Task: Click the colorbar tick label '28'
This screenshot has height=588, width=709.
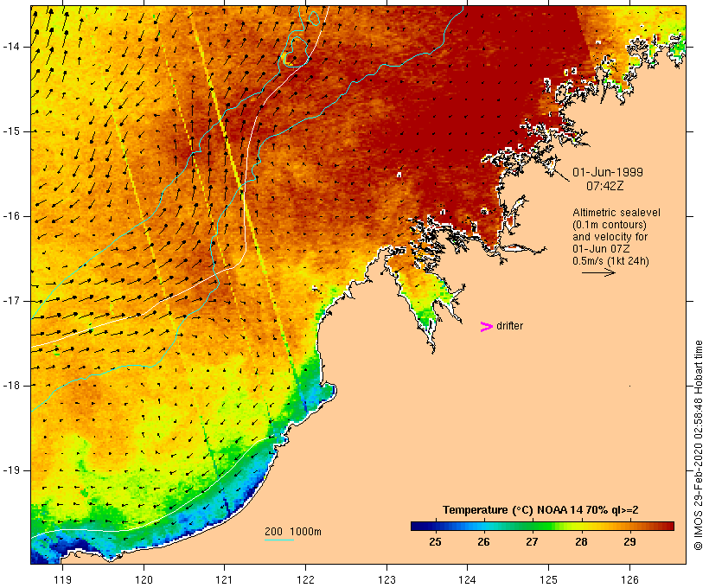Action: (x=581, y=542)
